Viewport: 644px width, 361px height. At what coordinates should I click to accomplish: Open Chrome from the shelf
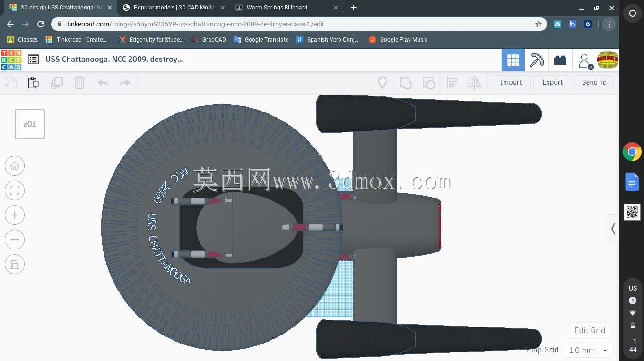(x=632, y=152)
